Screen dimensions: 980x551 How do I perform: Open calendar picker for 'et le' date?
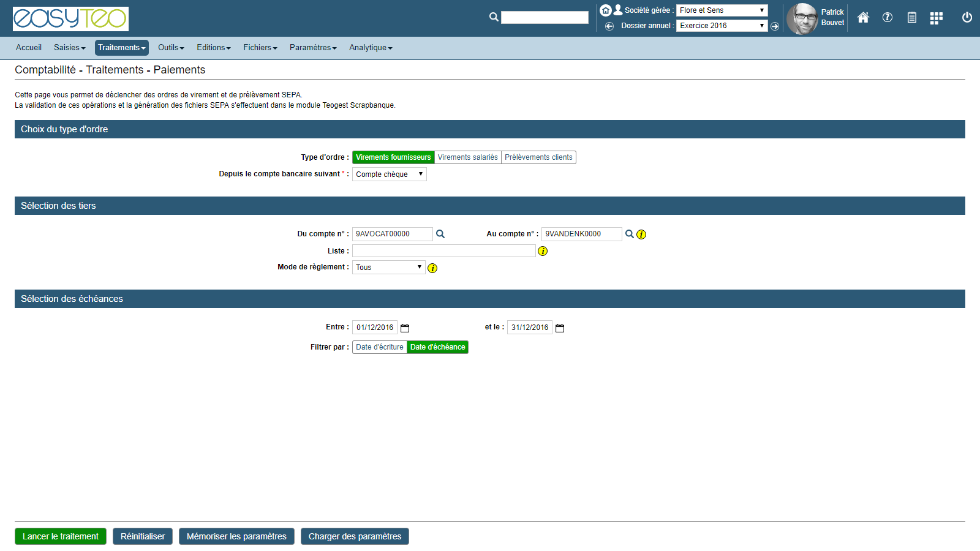tap(560, 328)
